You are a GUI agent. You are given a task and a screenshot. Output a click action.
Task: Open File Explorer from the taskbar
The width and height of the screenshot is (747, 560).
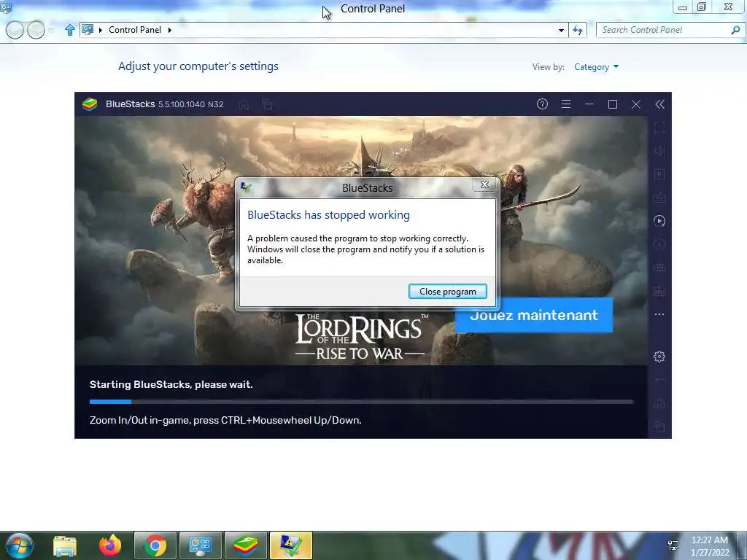tap(65, 545)
